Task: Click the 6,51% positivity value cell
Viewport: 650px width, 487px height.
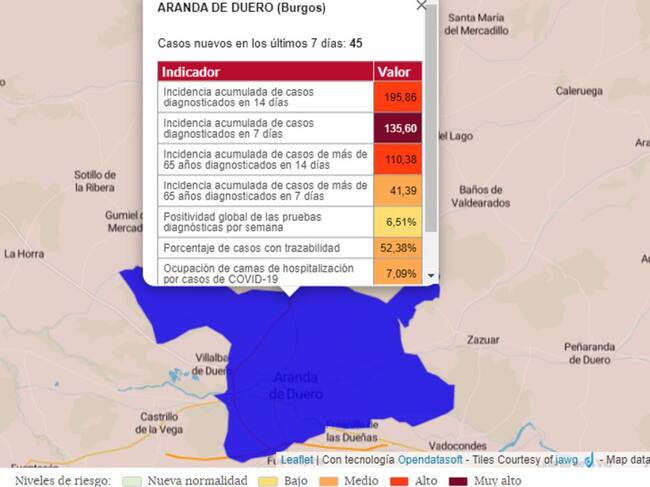Action: tap(399, 221)
